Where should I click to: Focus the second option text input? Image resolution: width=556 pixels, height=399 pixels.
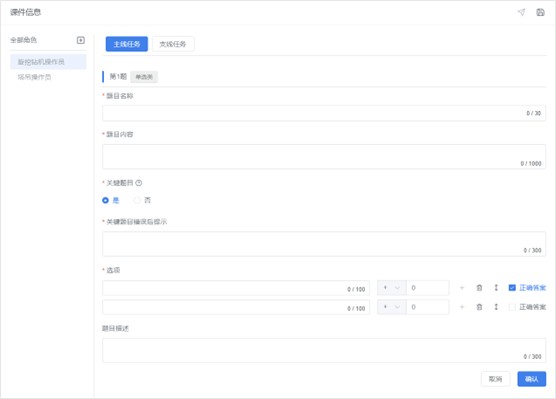point(236,307)
